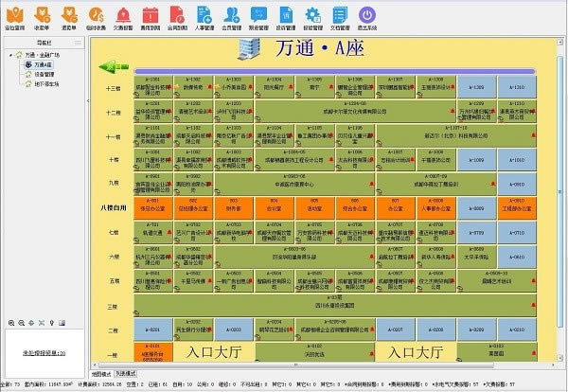This screenshot has height=392, width=568.
Task: Click the zoom-in magnifier in left panel
Action: pos(11,323)
